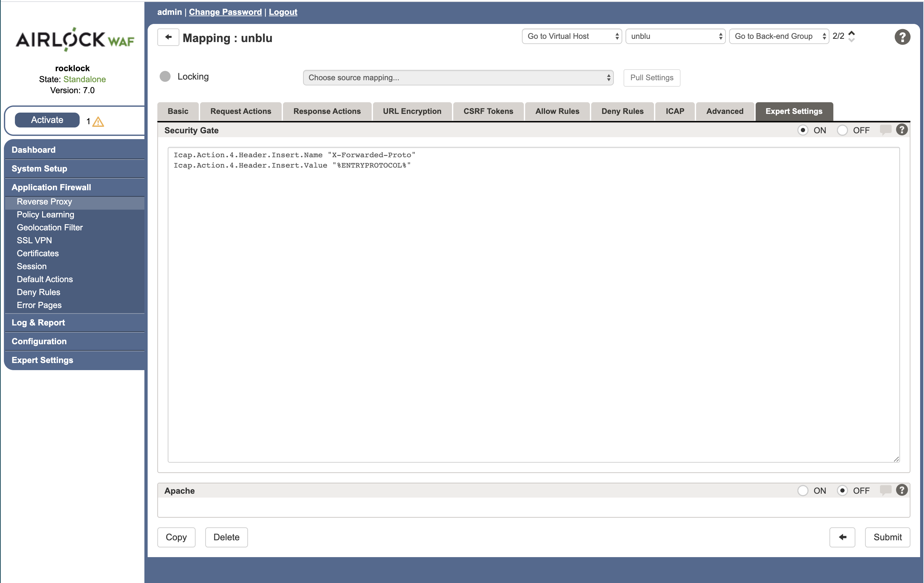Screen dimensions: 924x583
Task: Toggle Security Gate OFF radio button
Action: pyautogui.click(x=843, y=130)
